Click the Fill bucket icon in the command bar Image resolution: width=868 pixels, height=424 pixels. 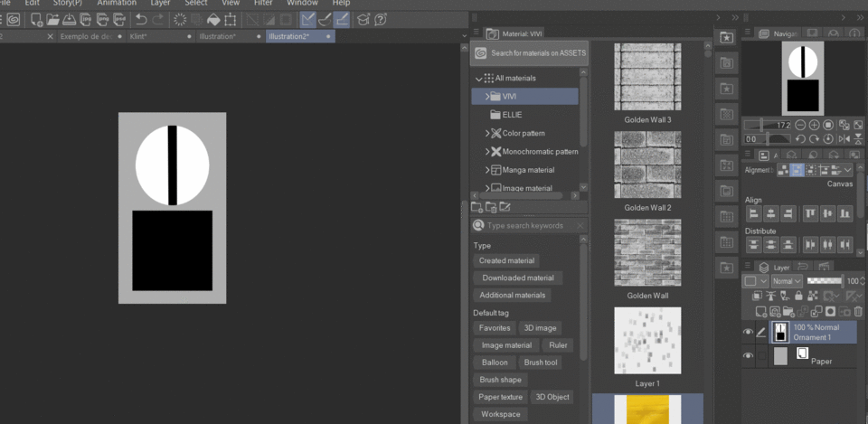[213, 19]
